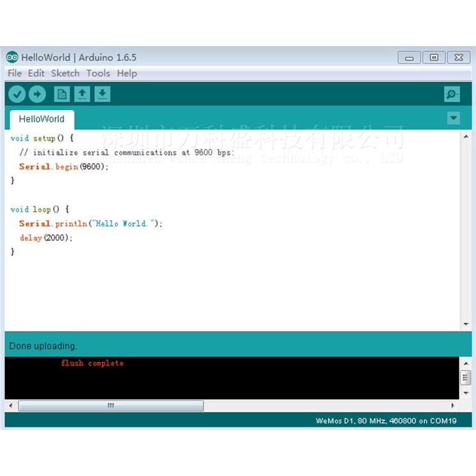Click the WeMos D1 board status text
This screenshot has width=476, height=476.
(x=386, y=421)
